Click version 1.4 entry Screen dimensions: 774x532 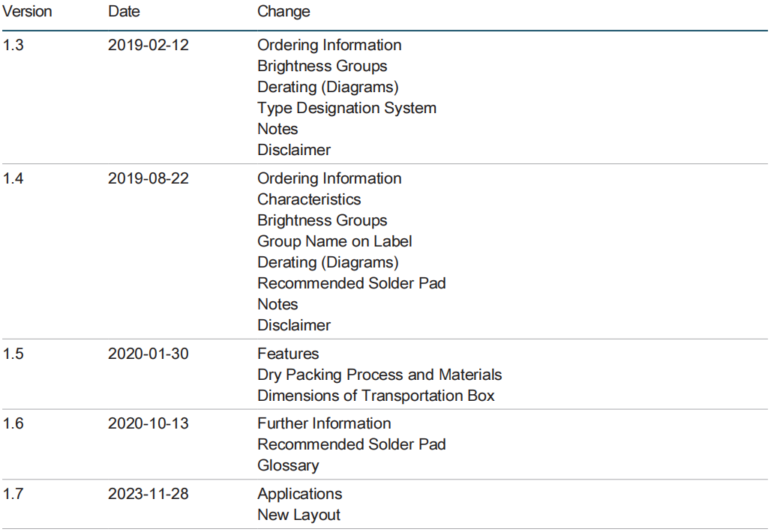click(13, 178)
